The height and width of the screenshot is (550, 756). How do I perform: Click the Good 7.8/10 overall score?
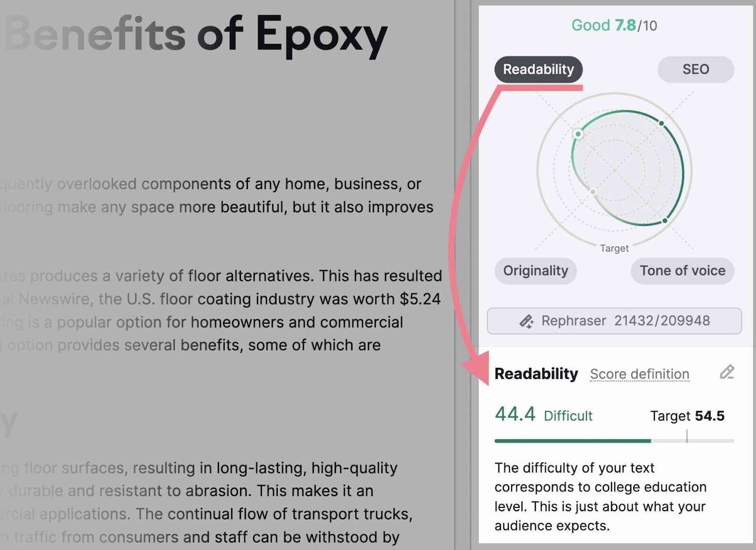614,25
